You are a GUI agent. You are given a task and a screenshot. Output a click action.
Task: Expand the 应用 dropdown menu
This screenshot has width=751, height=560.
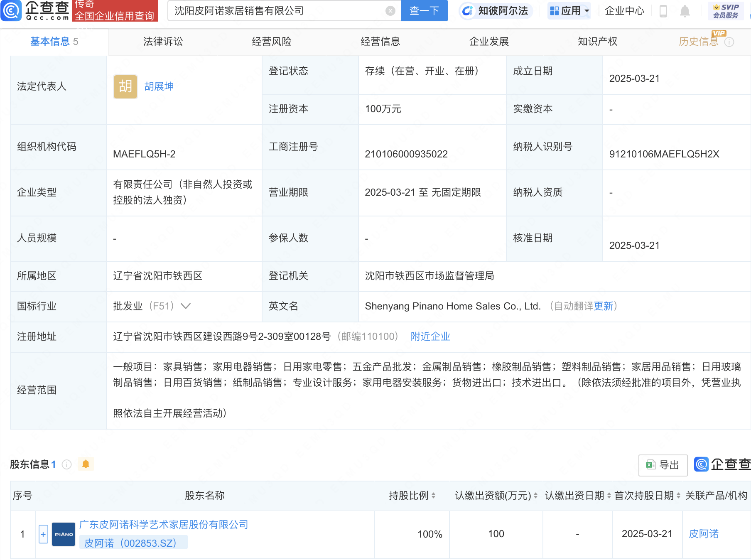click(569, 11)
